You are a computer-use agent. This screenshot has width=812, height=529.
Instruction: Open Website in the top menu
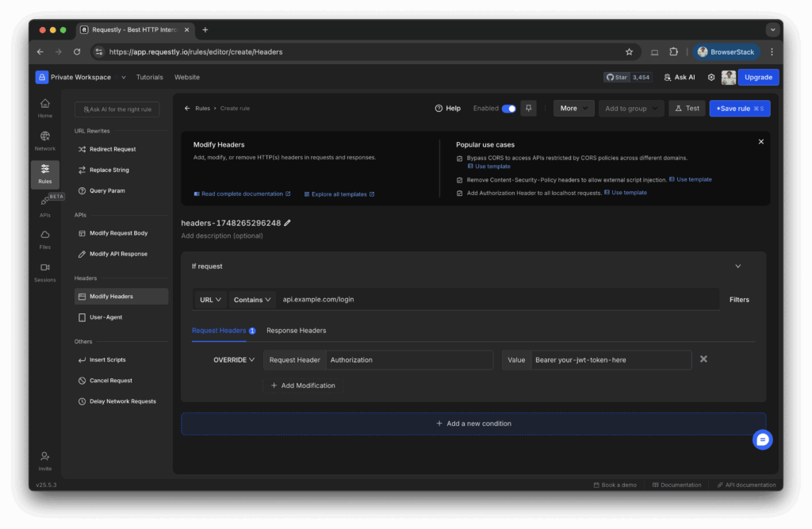(187, 77)
